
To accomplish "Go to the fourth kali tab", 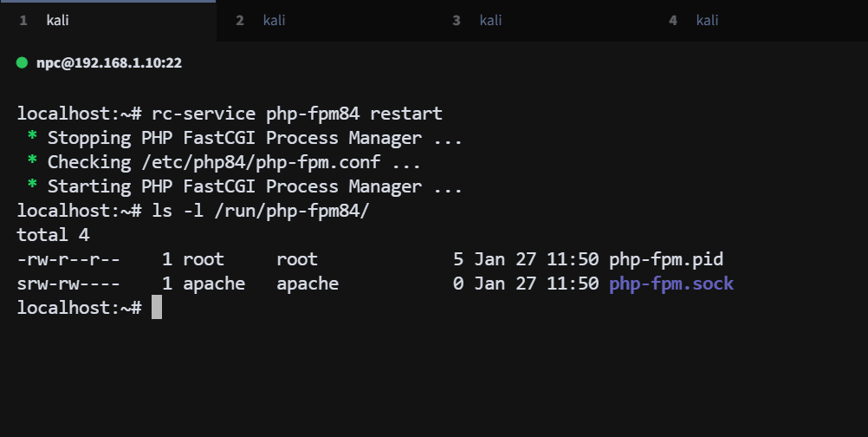I will (707, 20).
